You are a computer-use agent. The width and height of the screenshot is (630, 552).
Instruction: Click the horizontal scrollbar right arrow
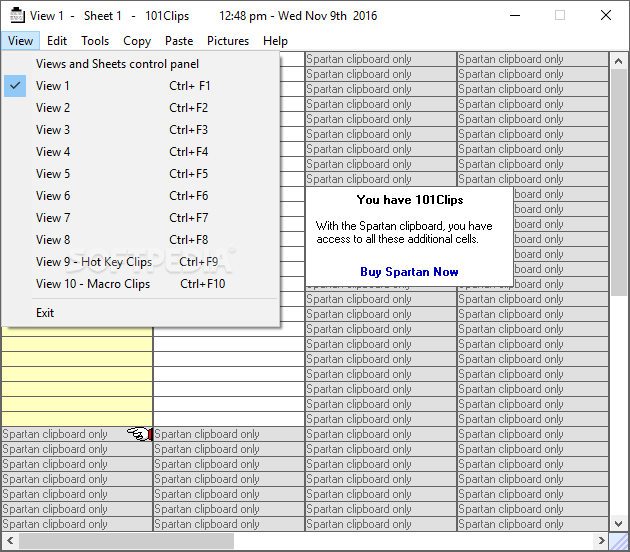point(601,541)
